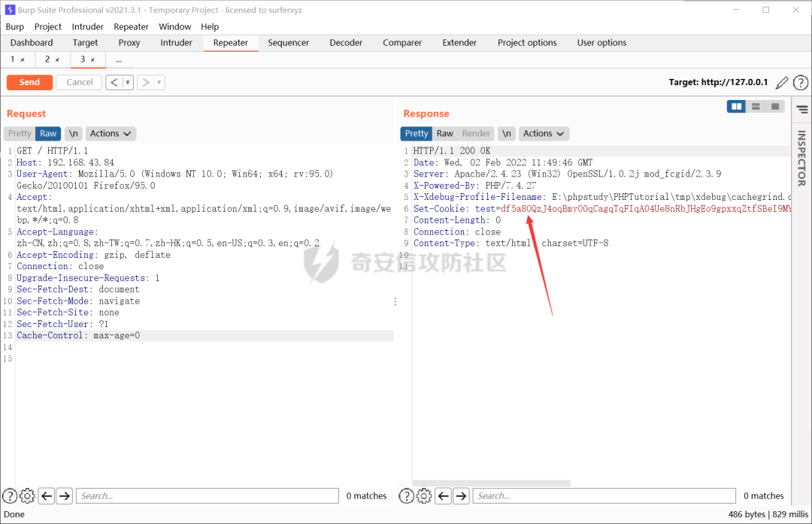Switch to Sequencer tab
Image resolution: width=812 pixels, height=524 pixels.
click(x=289, y=42)
